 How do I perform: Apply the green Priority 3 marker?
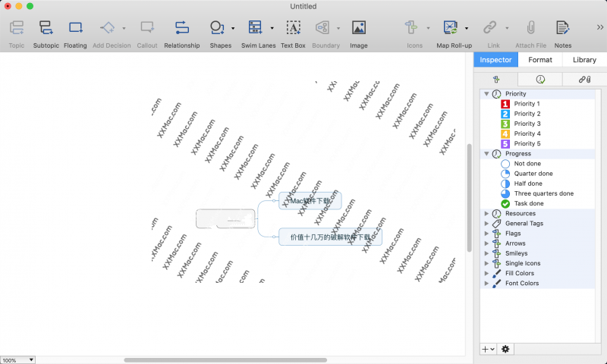pos(505,124)
